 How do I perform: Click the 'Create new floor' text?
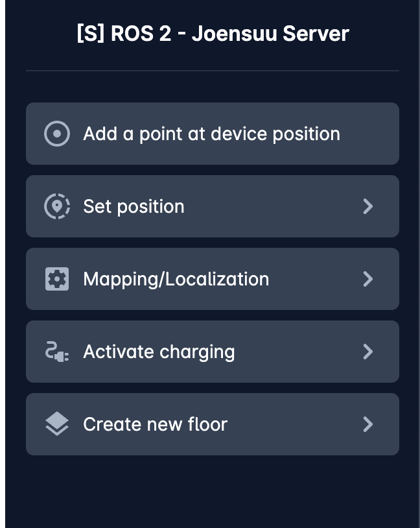(155, 424)
